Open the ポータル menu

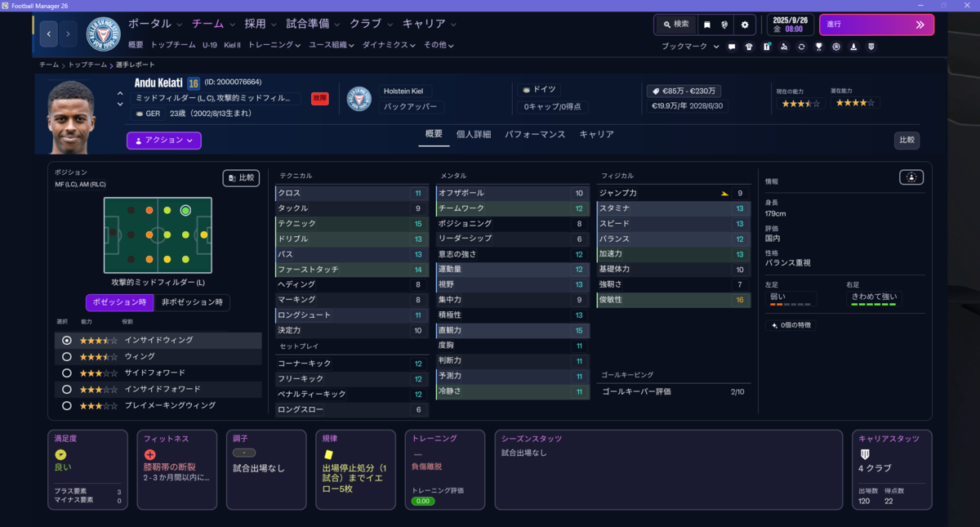[x=155, y=24]
